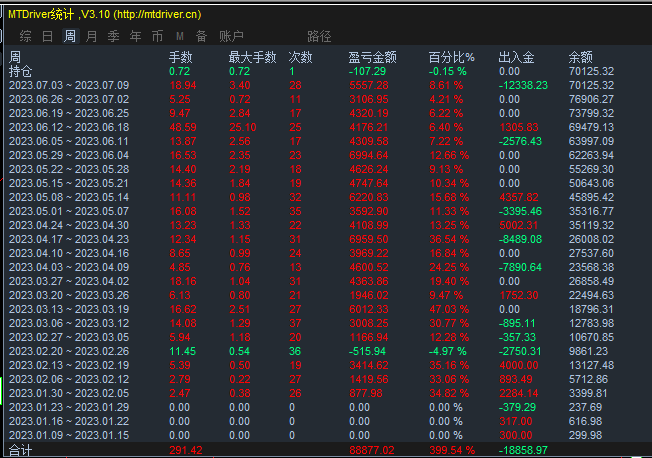Click the 合计 total label
The height and width of the screenshot is (458, 652).
tap(20, 450)
